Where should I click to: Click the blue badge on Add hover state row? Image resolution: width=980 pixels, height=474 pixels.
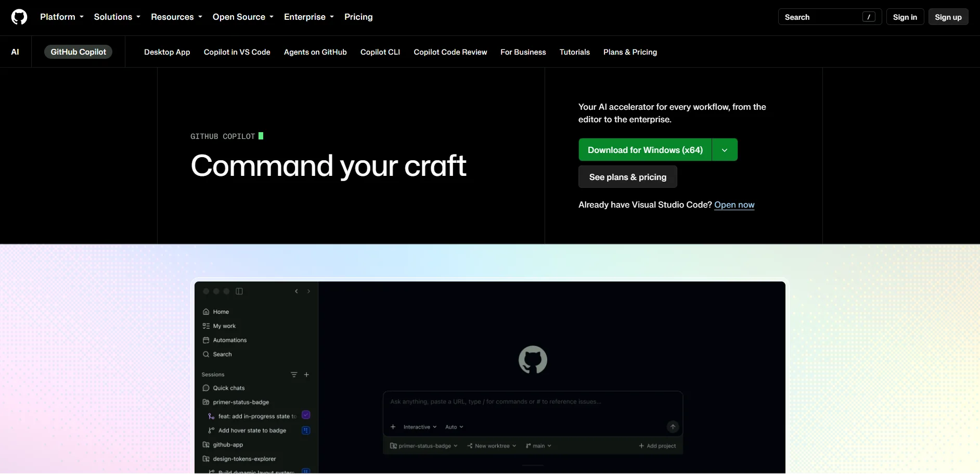click(306, 430)
